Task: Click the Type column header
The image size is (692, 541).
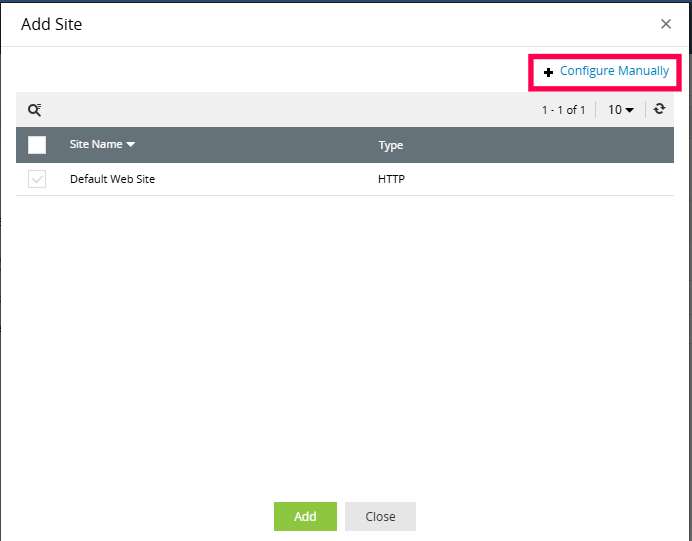Action: coord(391,145)
